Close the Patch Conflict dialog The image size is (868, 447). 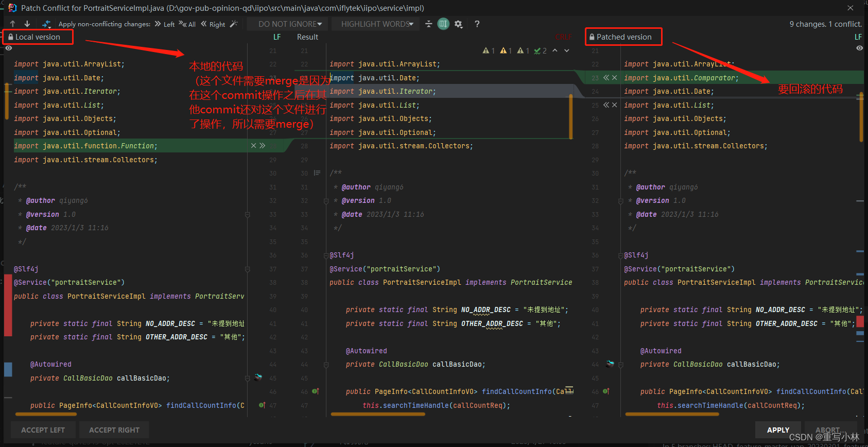[850, 8]
